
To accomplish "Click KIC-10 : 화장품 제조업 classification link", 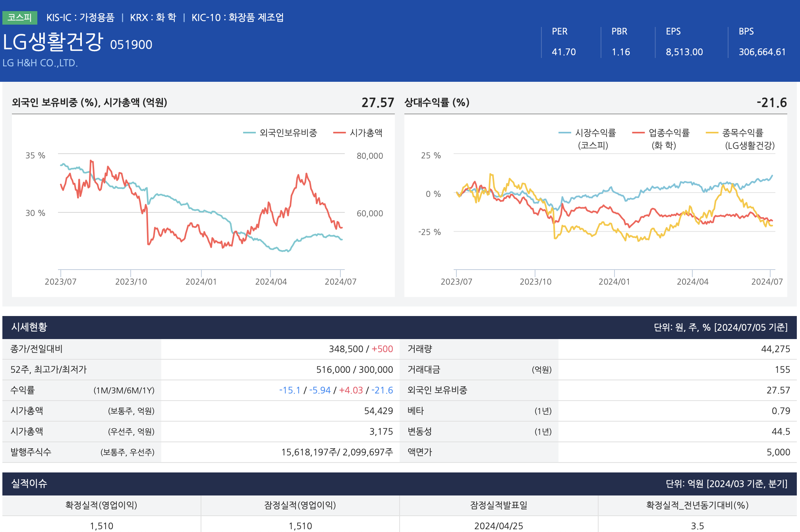I will [238, 17].
